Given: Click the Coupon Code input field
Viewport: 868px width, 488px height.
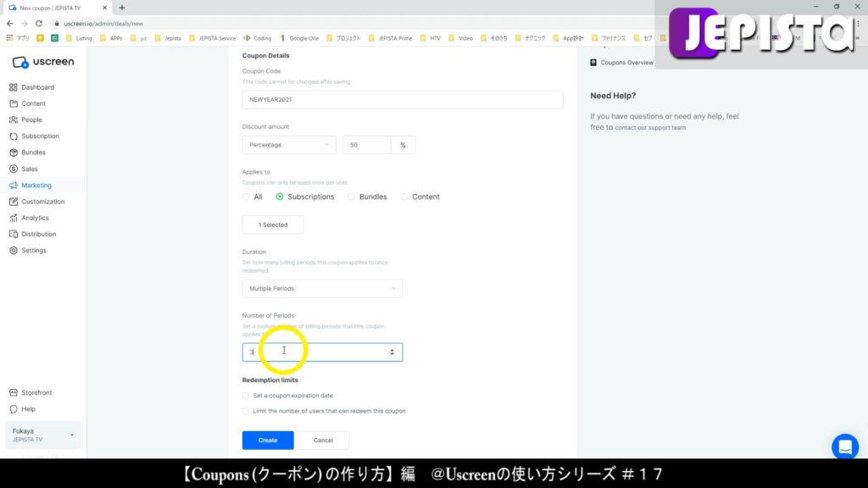Looking at the screenshot, I should point(403,100).
